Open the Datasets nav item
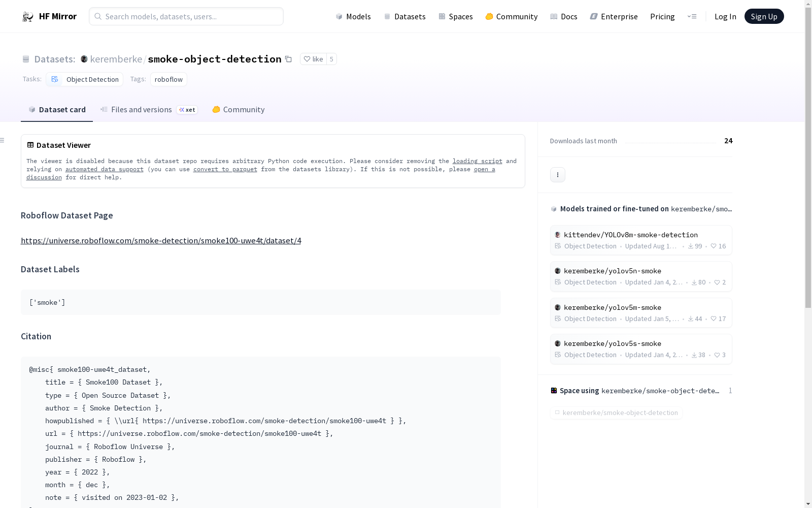812x508 pixels. pyautogui.click(x=404, y=16)
